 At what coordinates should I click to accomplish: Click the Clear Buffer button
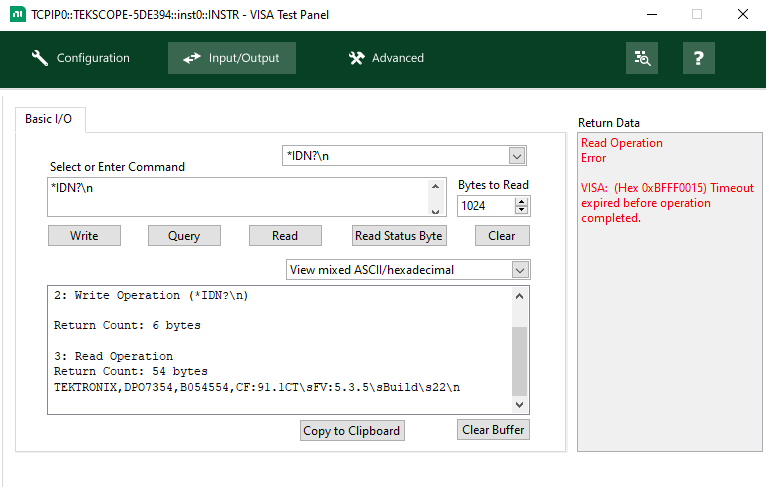(x=493, y=430)
